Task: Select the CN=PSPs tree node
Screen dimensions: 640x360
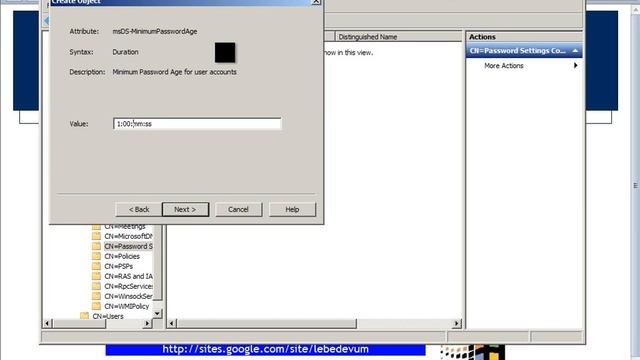Action: 118,266
